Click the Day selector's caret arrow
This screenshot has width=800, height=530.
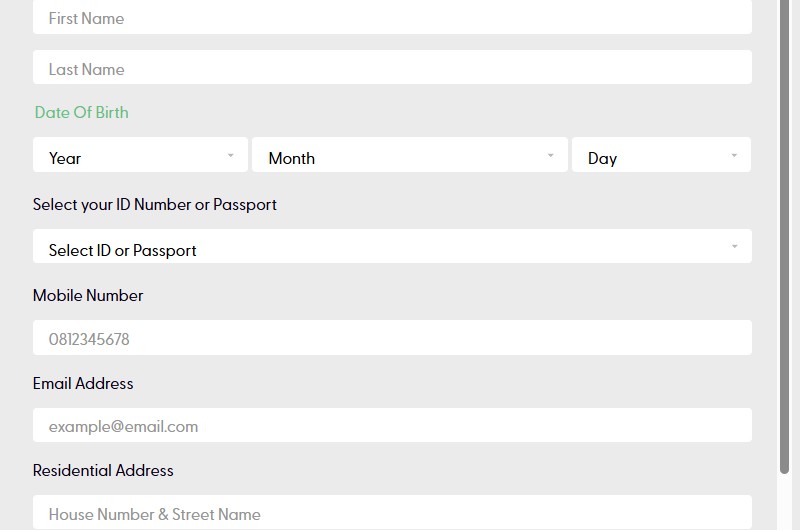(734, 155)
